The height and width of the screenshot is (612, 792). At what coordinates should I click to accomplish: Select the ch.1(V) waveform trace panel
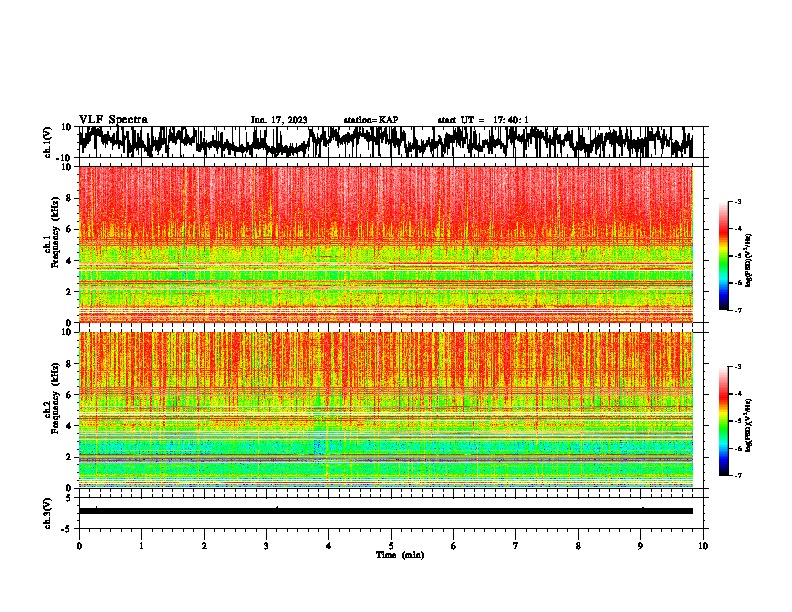(390, 142)
